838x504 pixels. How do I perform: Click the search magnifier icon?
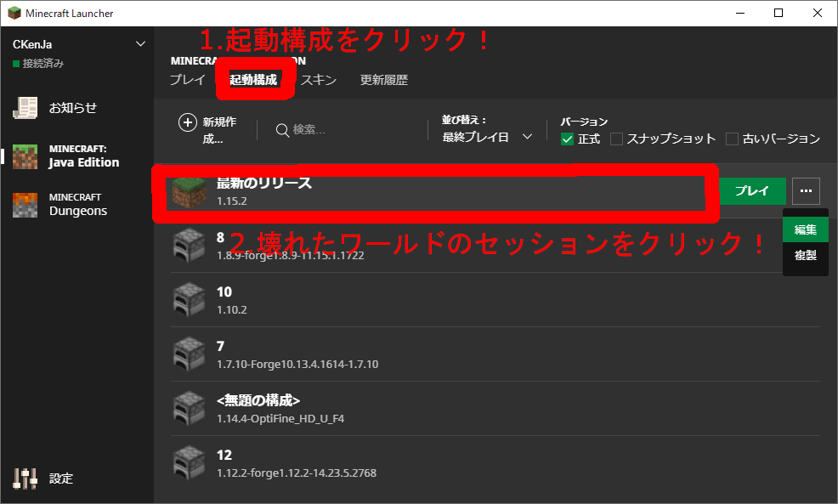tap(282, 130)
